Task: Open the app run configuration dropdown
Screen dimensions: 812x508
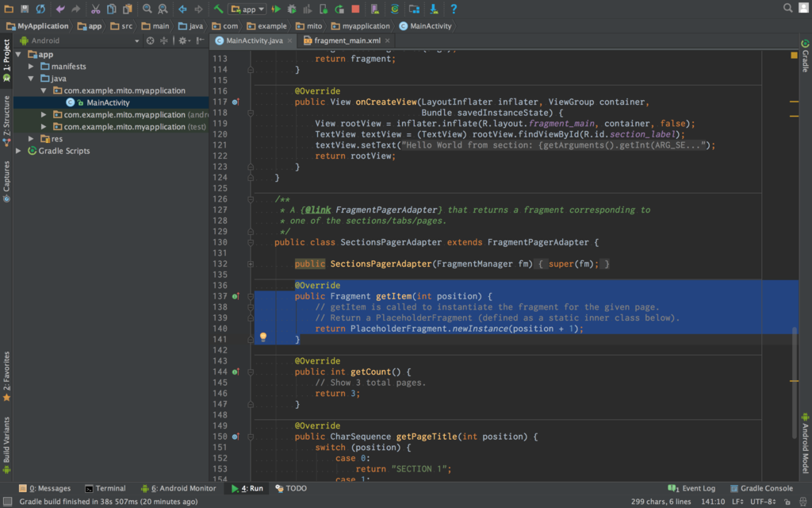Action: [247, 9]
